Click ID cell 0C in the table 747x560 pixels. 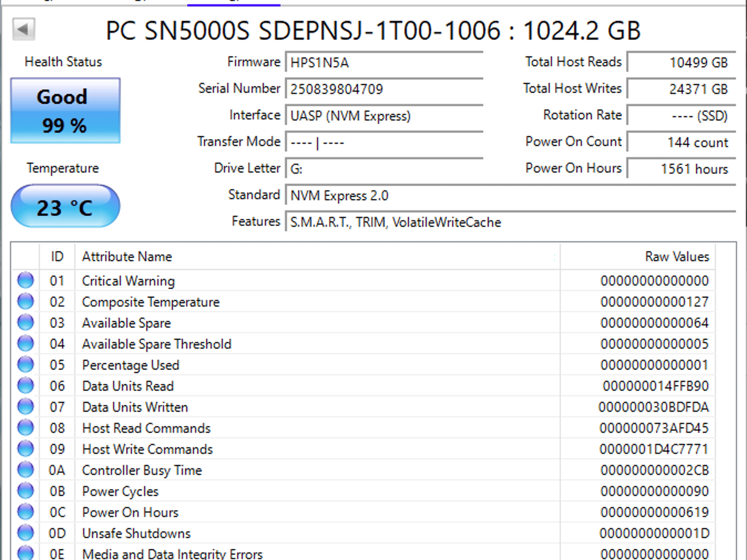[57, 512]
